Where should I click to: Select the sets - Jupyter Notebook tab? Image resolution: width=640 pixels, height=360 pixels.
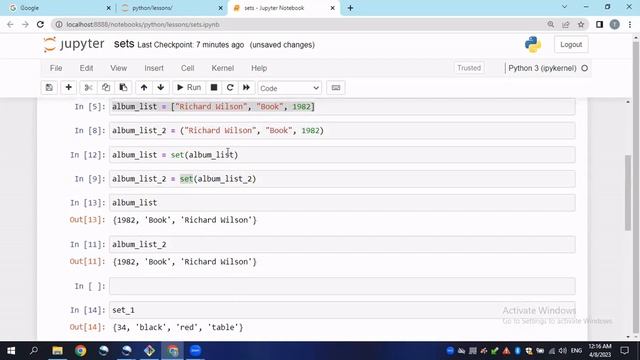point(283,8)
